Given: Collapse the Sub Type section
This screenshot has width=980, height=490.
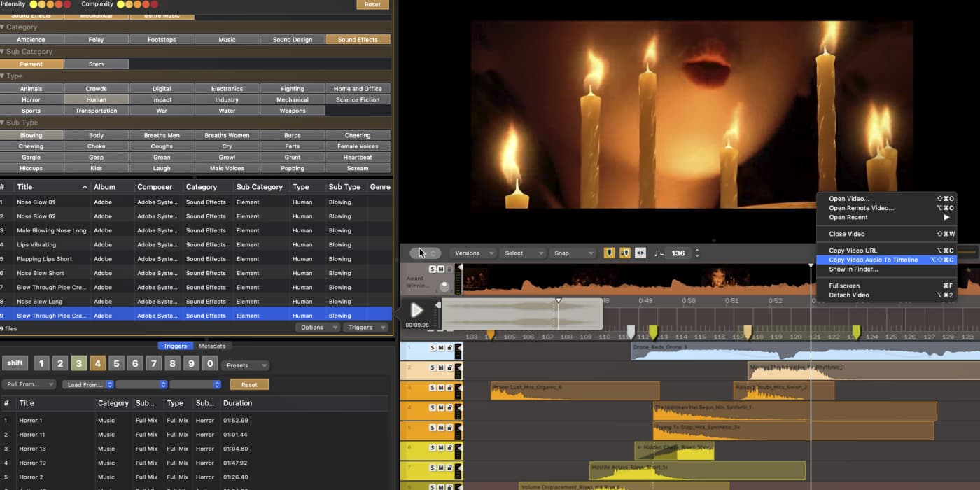Looking at the screenshot, I should 3,122.
